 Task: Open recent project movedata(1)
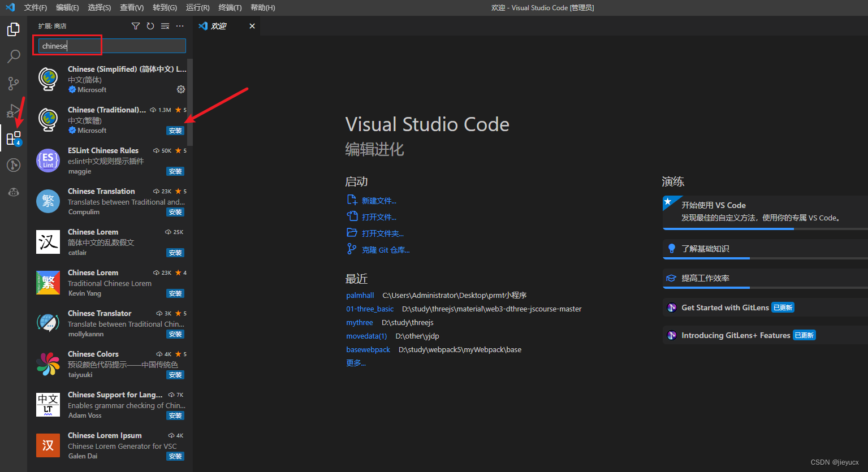pos(366,336)
